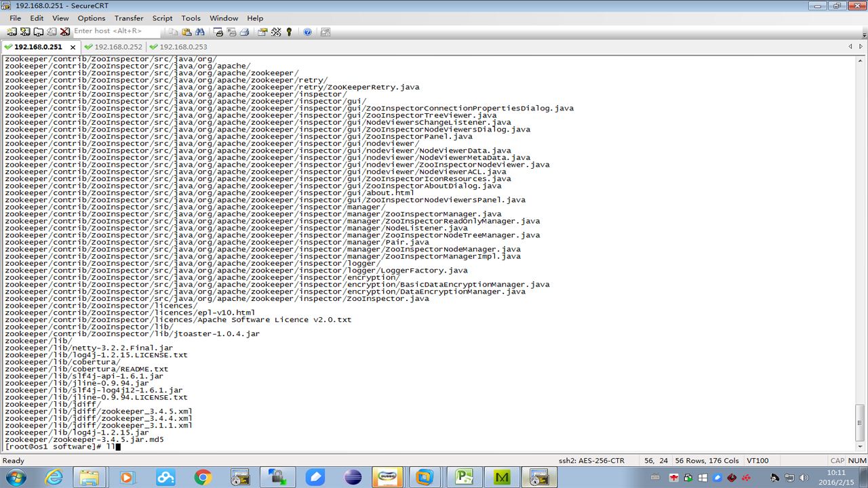Click the Public Key Assistant key icon
868x488 pixels.
point(289,32)
